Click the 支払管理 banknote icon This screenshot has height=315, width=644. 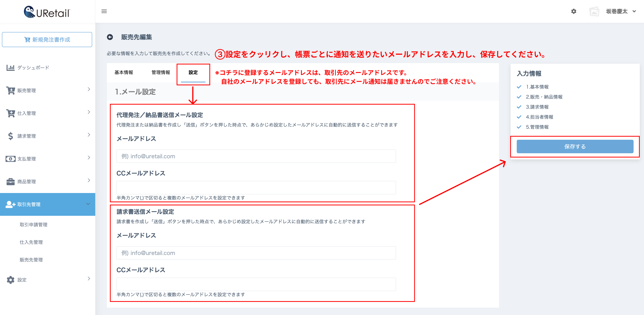tap(10, 159)
